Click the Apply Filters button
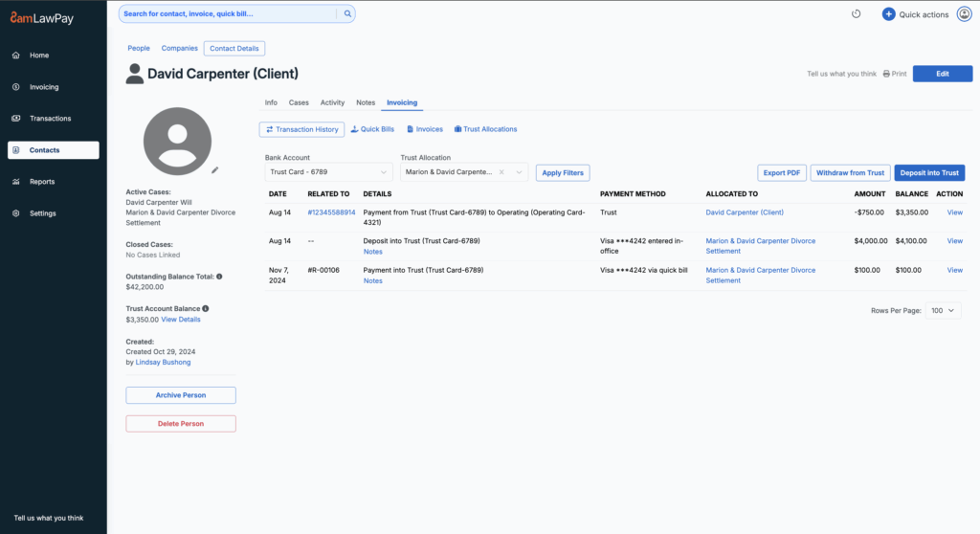 tap(563, 172)
